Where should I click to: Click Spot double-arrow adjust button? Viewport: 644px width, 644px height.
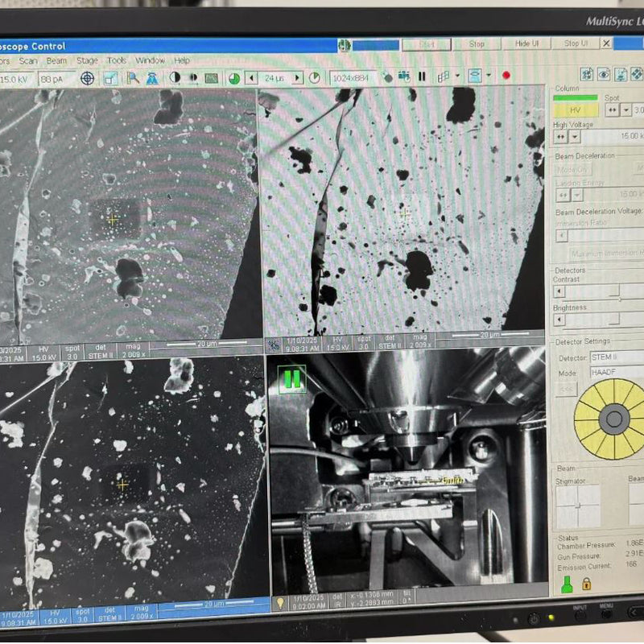pos(612,110)
